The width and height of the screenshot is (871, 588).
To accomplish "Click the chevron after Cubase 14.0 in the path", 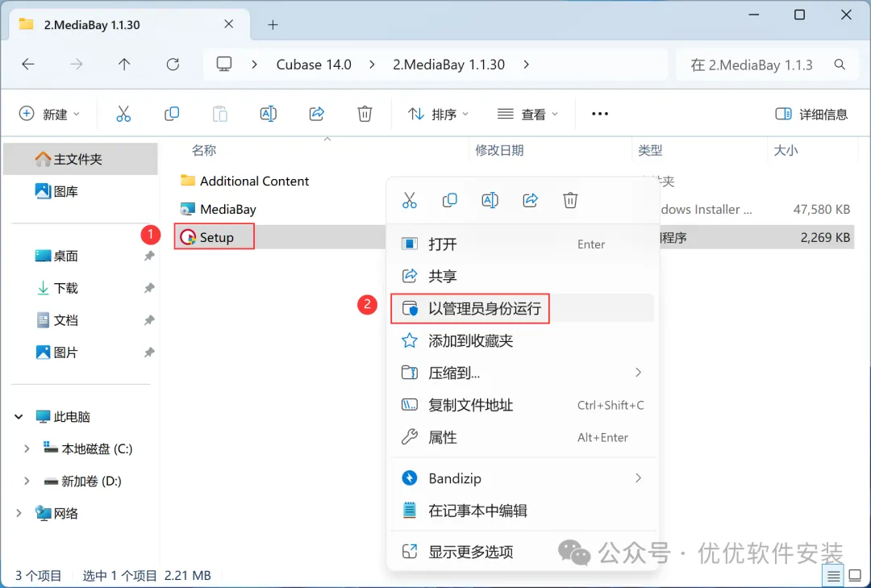I will (x=372, y=65).
